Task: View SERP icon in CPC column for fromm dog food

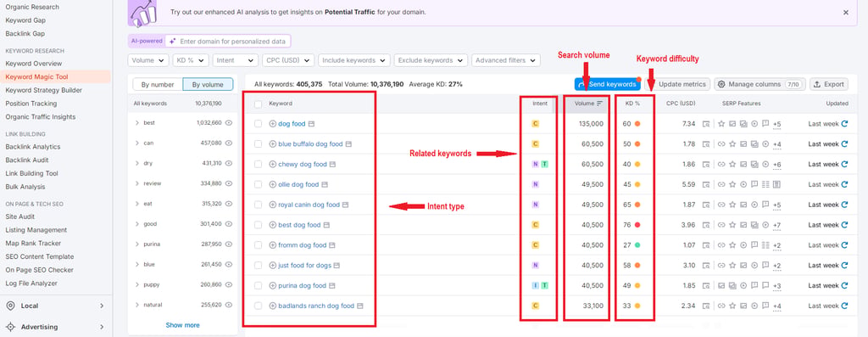Action: click(706, 245)
